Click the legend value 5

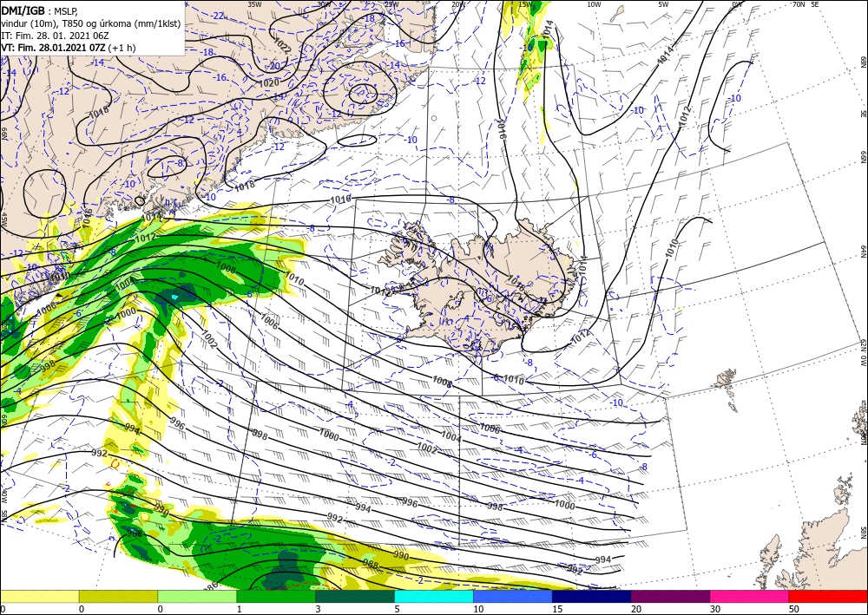[x=397, y=609]
